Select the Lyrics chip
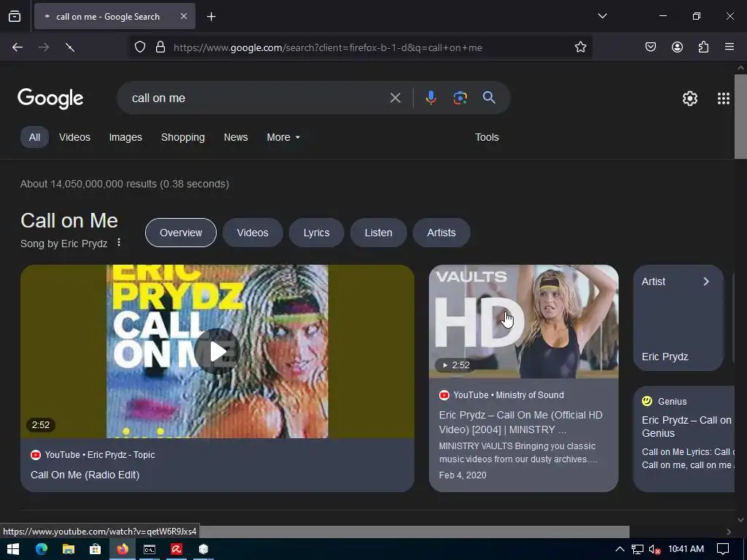The height and width of the screenshot is (560, 747). click(317, 233)
